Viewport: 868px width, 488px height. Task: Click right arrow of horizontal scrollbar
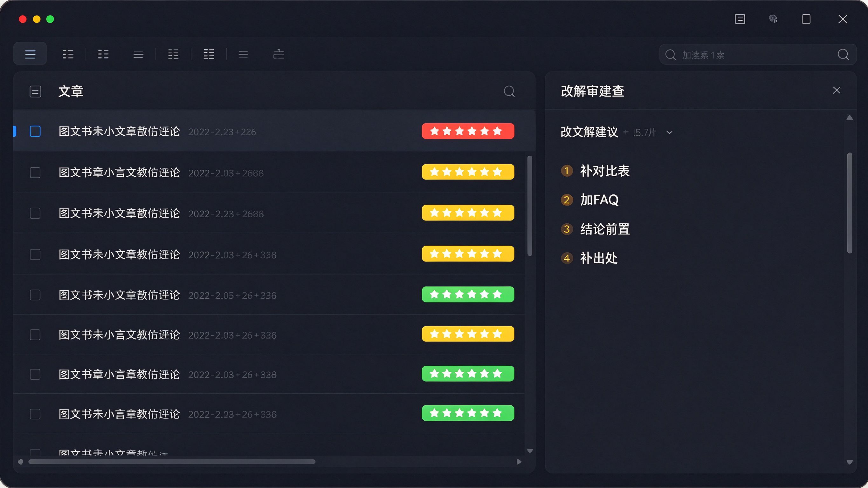click(x=519, y=462)
